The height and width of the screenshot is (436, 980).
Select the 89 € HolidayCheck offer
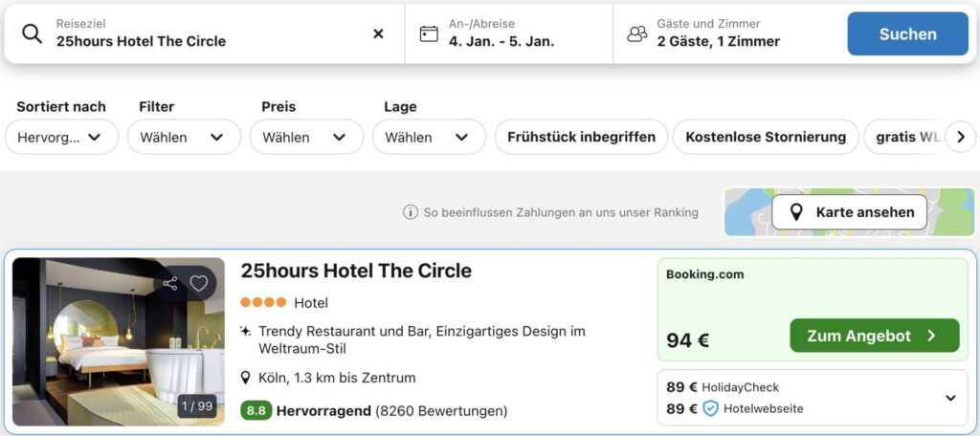tap(723, 387)
